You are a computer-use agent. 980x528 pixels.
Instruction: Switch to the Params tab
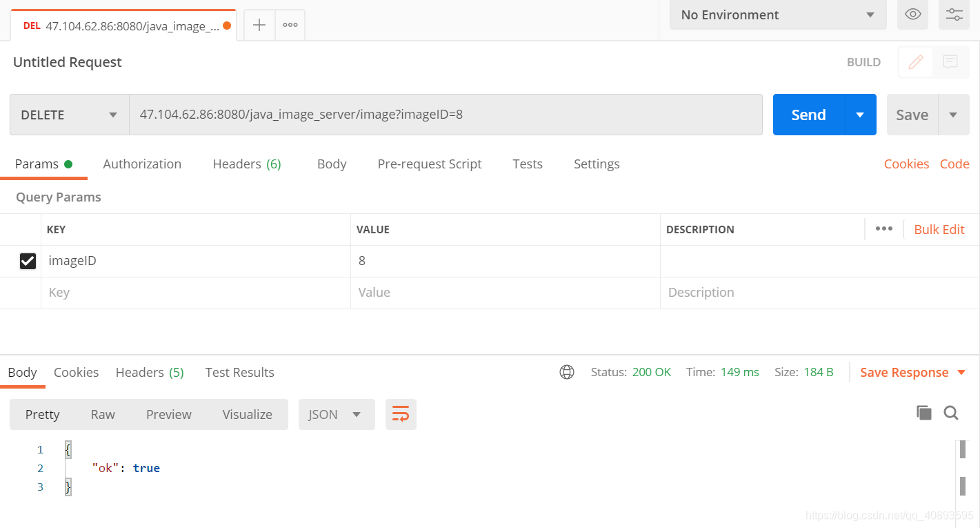tap(43, 164)
